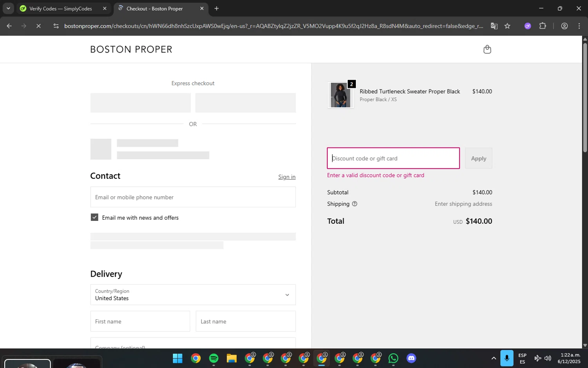
Task: Click the Sign in link
Action: click(287, 177)
